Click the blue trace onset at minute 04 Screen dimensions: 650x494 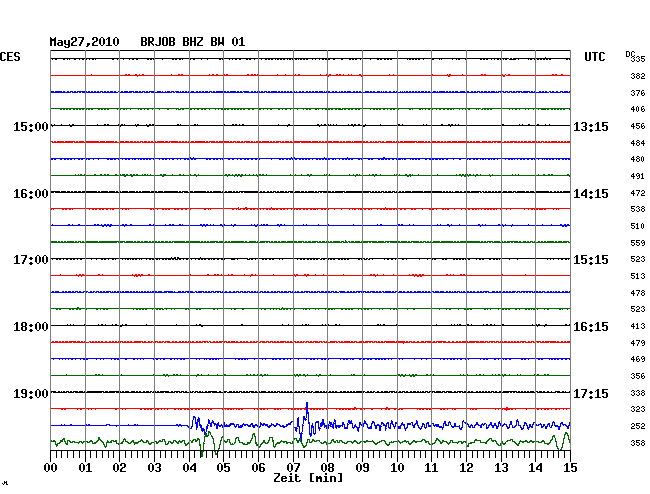click(194, 424)
